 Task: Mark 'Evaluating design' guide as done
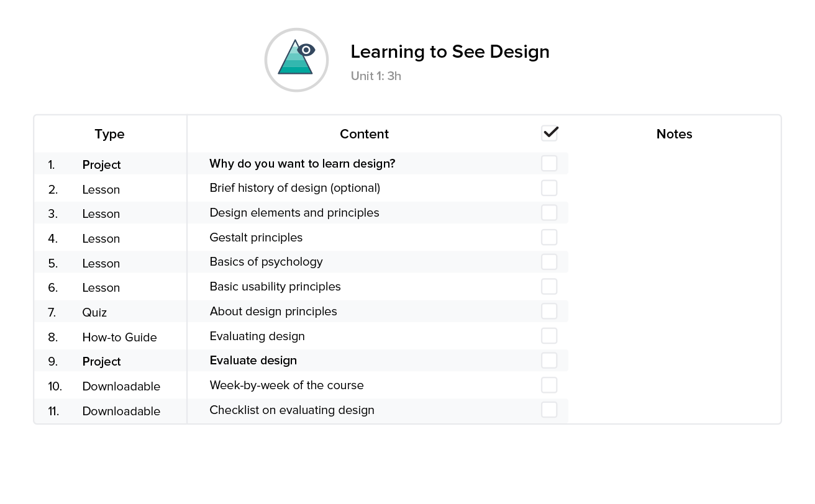pos(549,335)
